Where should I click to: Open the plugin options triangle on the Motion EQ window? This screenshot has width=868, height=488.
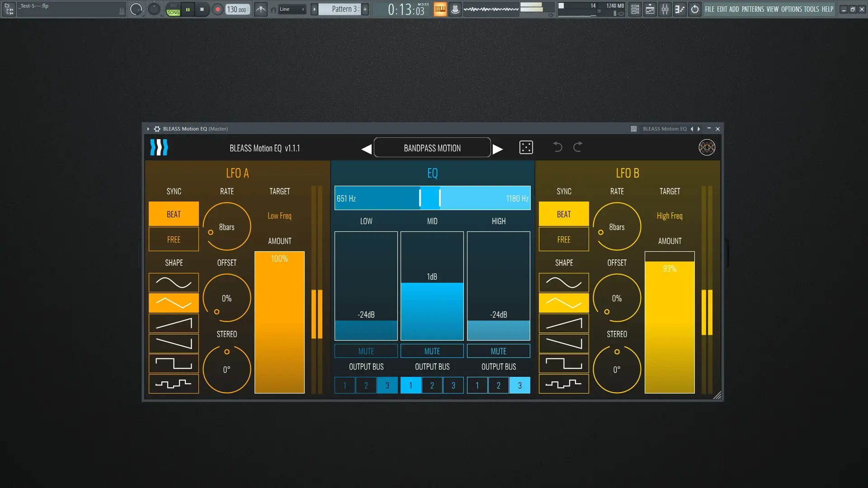(148, 128)
